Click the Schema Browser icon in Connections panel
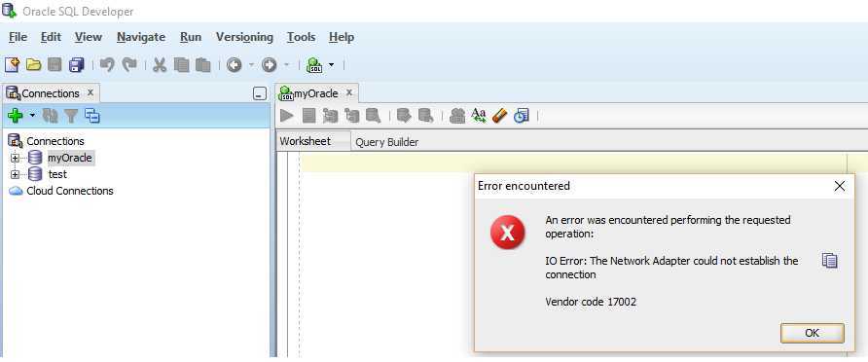Image resolution: width=868 pixels, height=362 pixels. (91, 115)
